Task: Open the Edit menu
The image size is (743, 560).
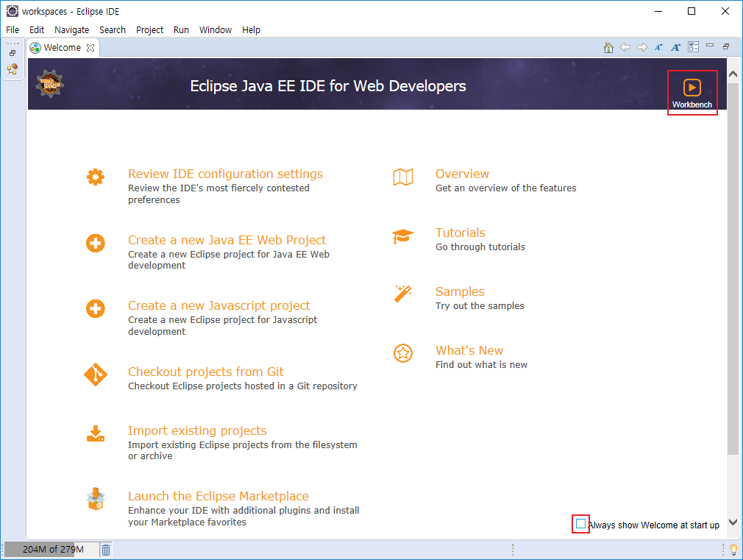Action: [37, 30]
